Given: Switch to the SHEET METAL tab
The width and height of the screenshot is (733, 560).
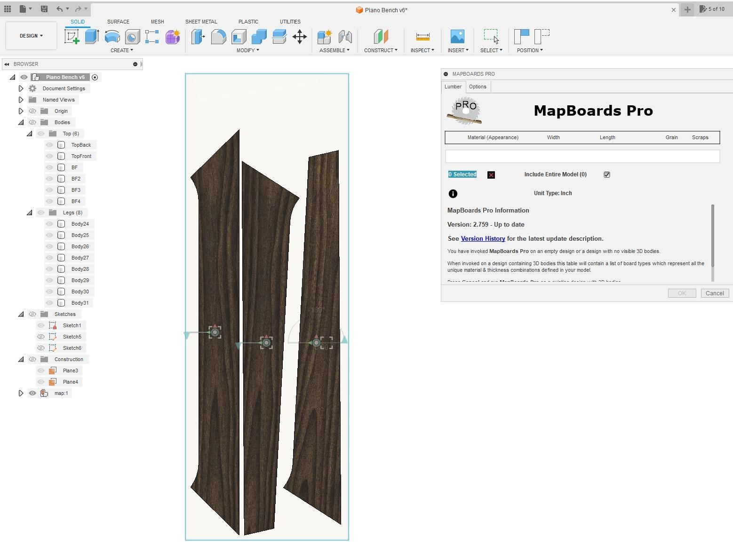Looking at the screenshot, I should 201,22.
